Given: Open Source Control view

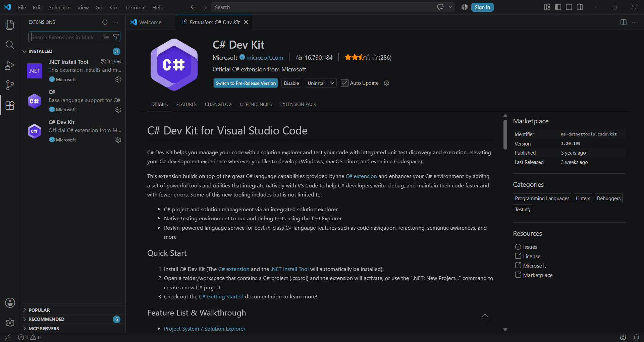Looking at the screenshot, I should pyautogui.click(x=10, y=85).
